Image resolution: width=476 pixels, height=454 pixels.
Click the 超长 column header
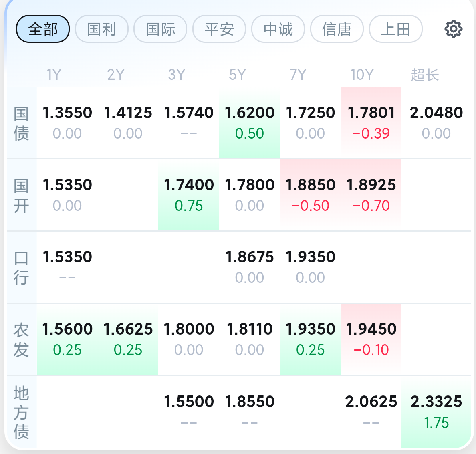coord(425,75)
